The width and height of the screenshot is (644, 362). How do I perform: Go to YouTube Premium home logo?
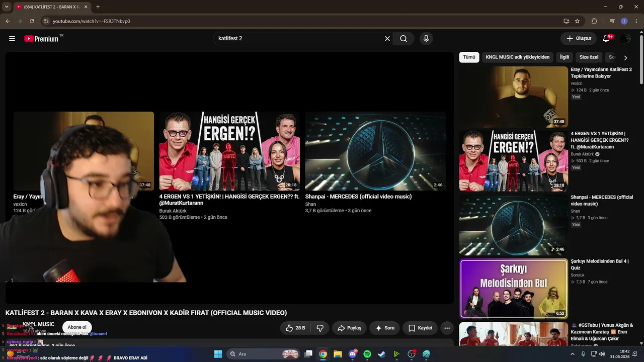coord(41,39)
